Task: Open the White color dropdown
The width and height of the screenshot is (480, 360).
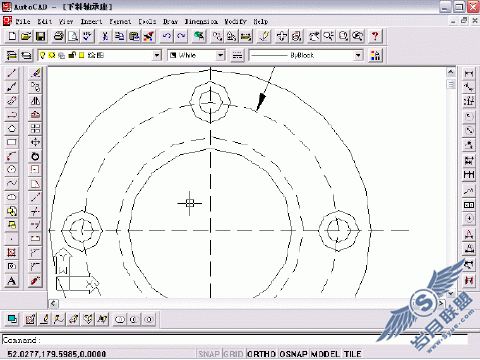Action: (x=221, y=55)
